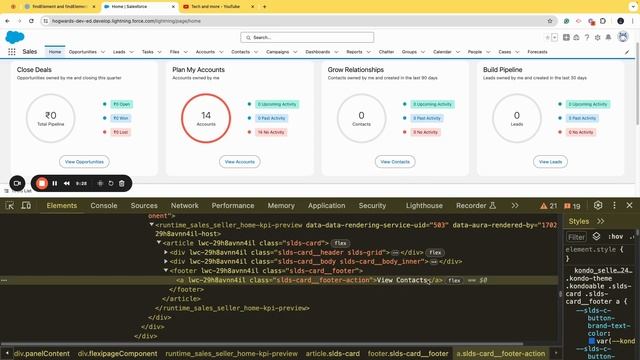Click the View Accounts button
The image size is (640, 360).
click(240, 162)
